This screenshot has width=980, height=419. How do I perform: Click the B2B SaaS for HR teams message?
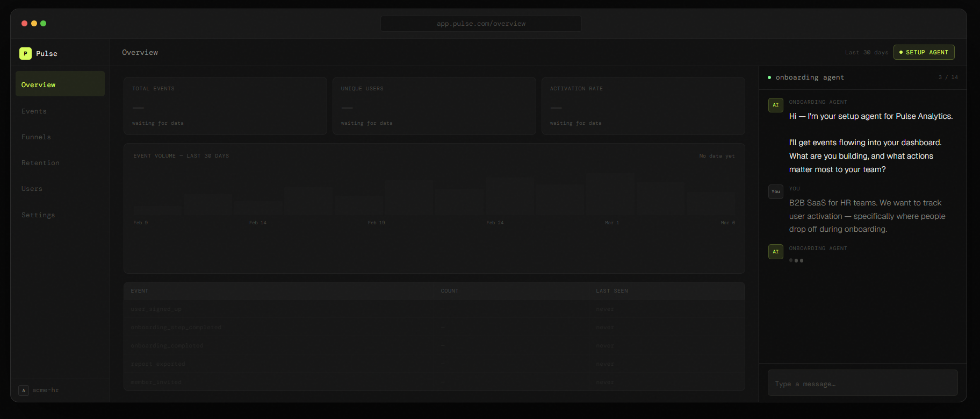point(867,216)
